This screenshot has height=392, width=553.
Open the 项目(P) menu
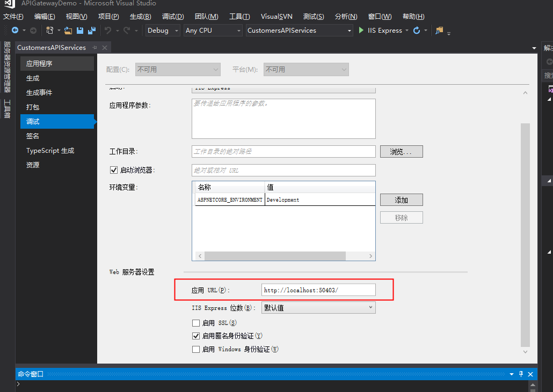coord(108,17)
